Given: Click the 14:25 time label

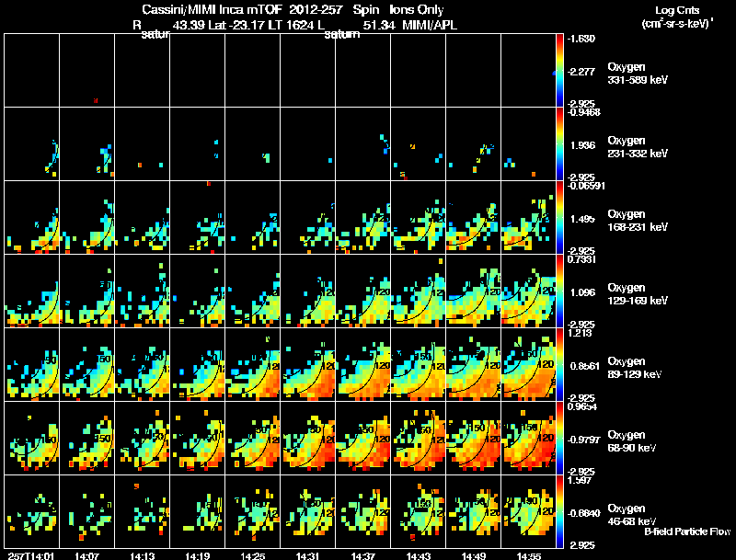Looking at the screenshot, I should (x=252, y=555).
